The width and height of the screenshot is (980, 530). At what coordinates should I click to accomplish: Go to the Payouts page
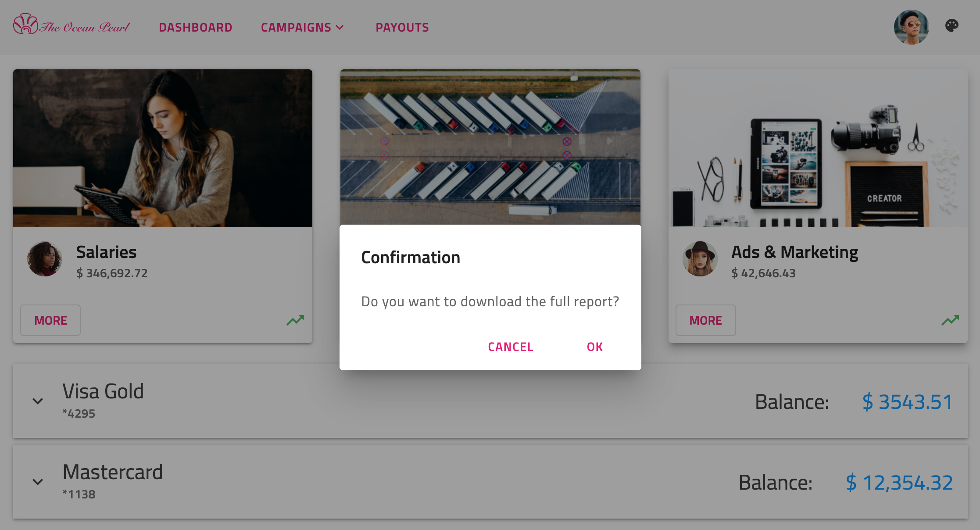(x=402, y=27)
